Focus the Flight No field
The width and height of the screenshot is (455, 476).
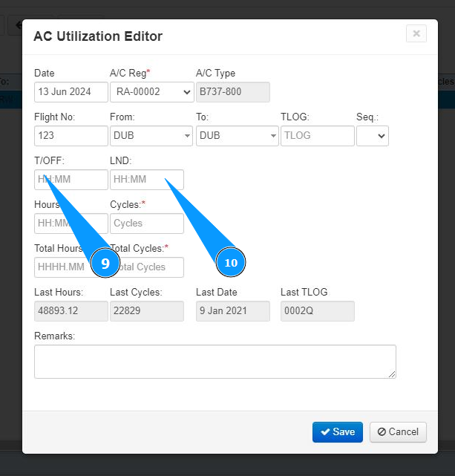coord(71,136)
